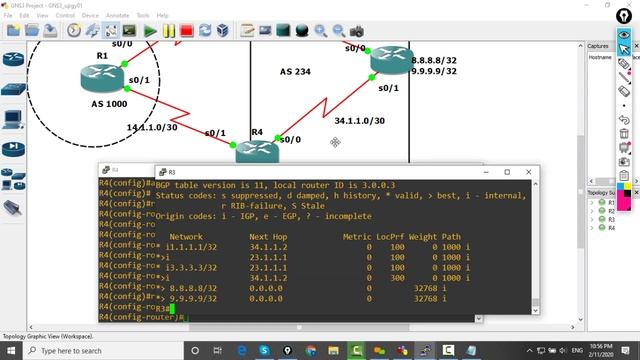Browse end devices in the device dock

point(13,120)
